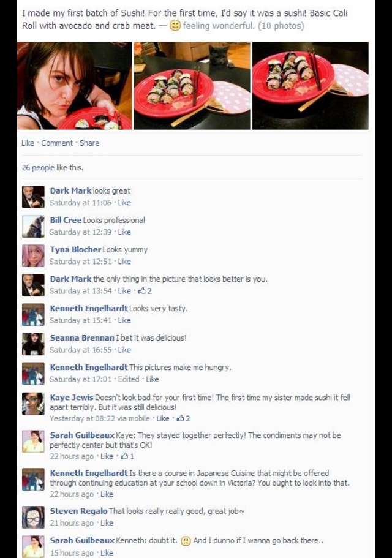Viewport: 392px width, 558px height.
Task: Click 'Edited' on Kenneth's 17:01 comment
Action: pos(129,379)
